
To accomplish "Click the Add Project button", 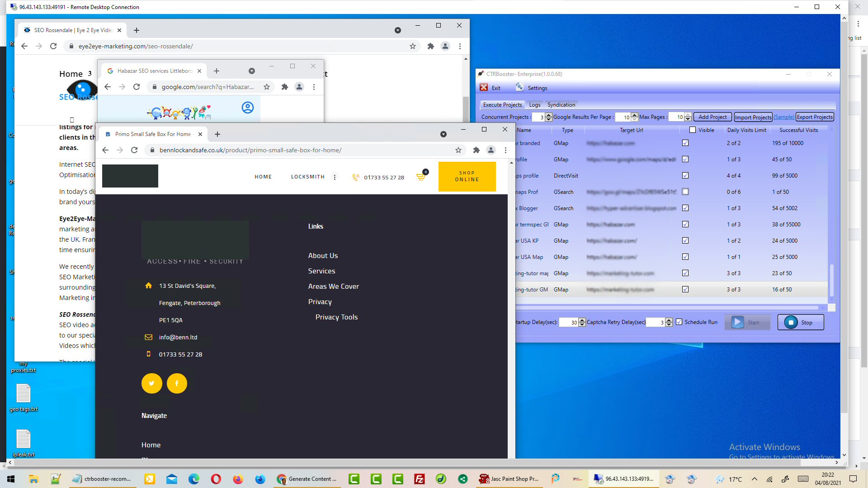I will 712,117.
